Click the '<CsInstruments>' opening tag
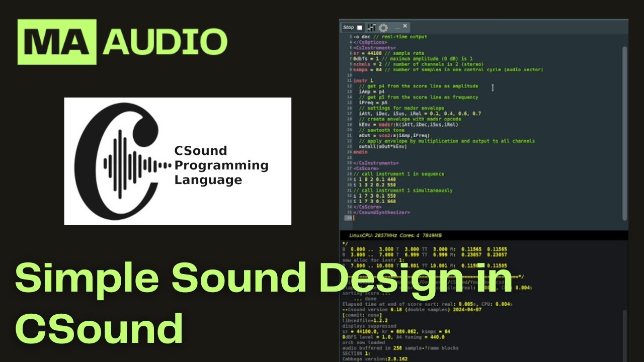This screenshot has width=644, height=362. [x=374, y=48]
